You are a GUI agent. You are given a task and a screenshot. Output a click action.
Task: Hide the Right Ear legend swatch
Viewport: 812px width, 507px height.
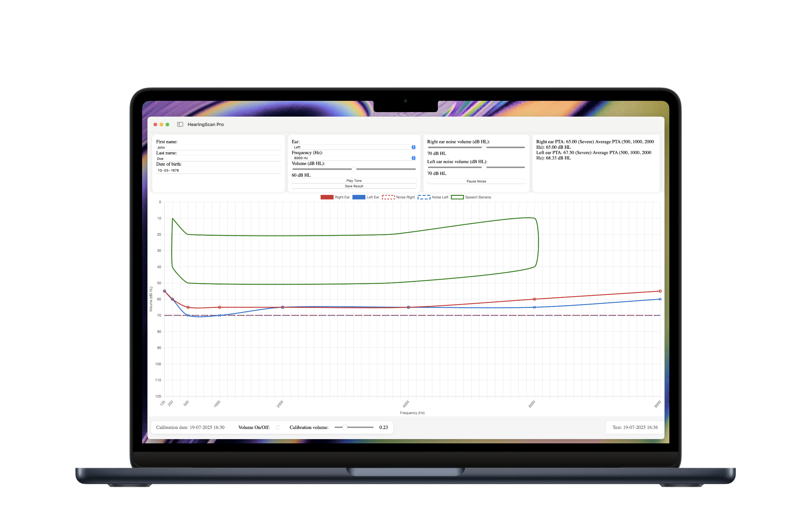pos(326,197)
